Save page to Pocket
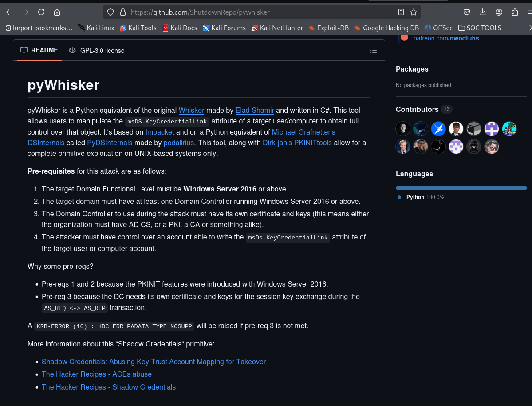This screenshot has width=532, height=406. tap(467, 12)
